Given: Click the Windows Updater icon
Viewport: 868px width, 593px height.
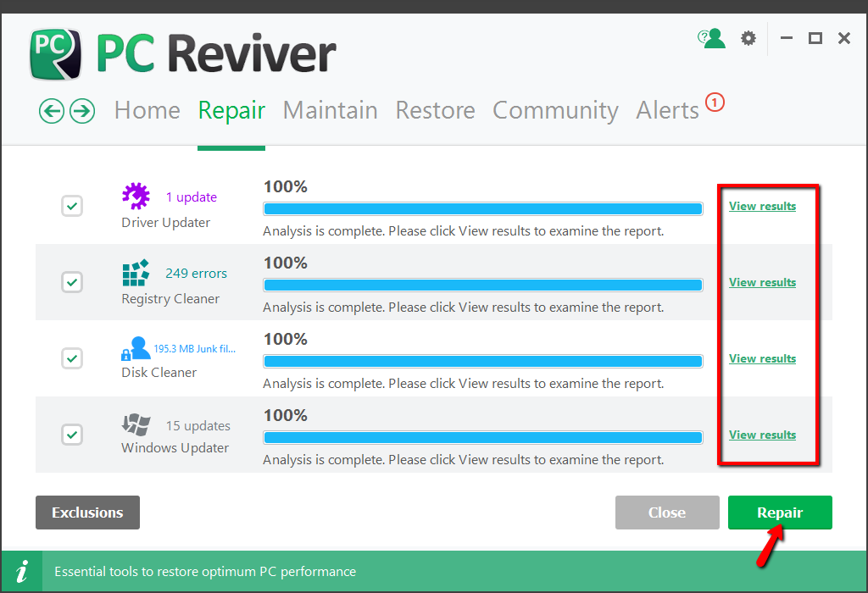Looking at the screenshot, I should [x=136, y=425].
